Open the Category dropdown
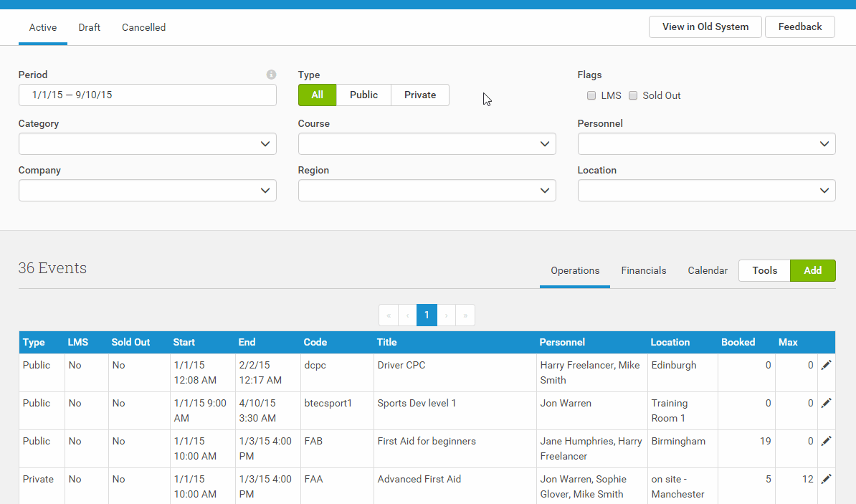Screen dimensions: 856x504 click(148, 144)
